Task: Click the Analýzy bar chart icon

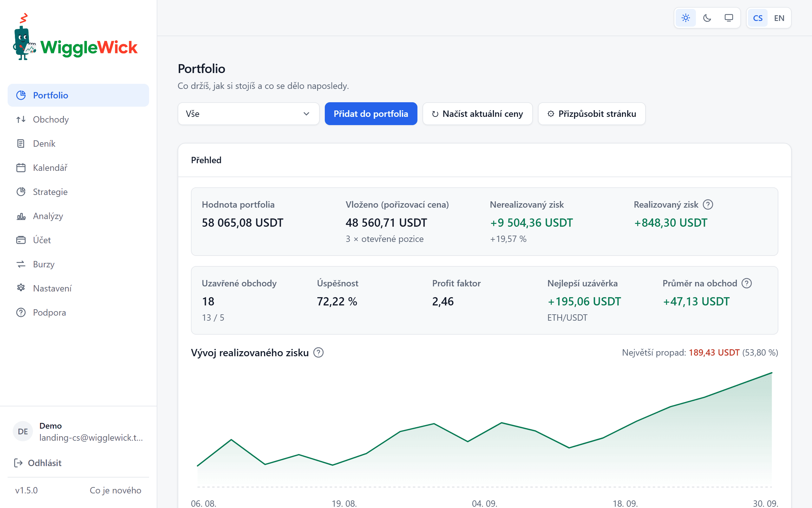Action: point(21,216)
